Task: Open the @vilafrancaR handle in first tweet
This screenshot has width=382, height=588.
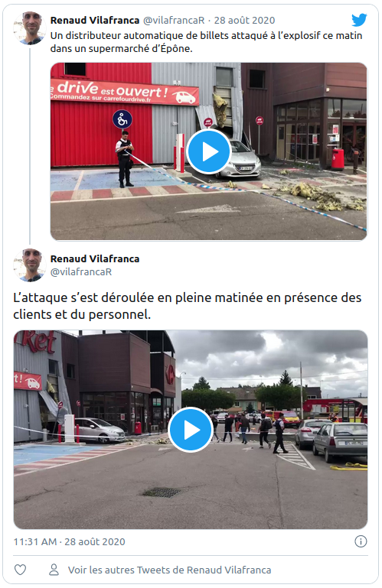Action: pos(174,20)
